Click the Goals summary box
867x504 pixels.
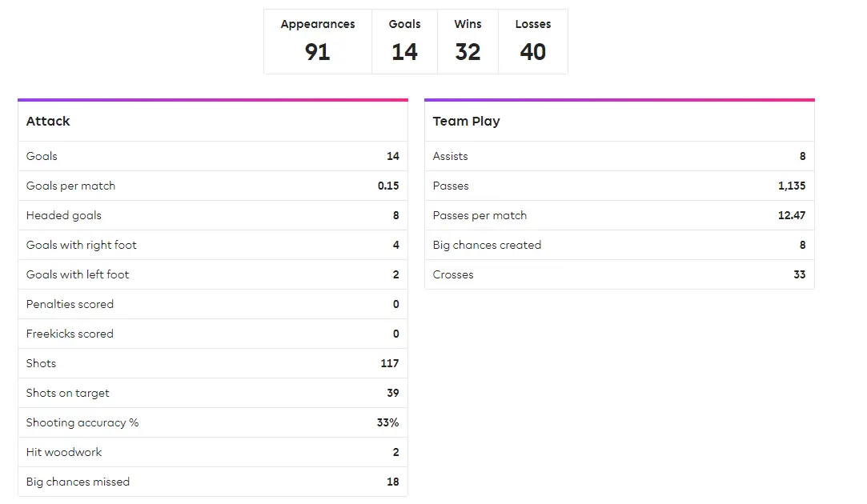[x=404, y=42]
